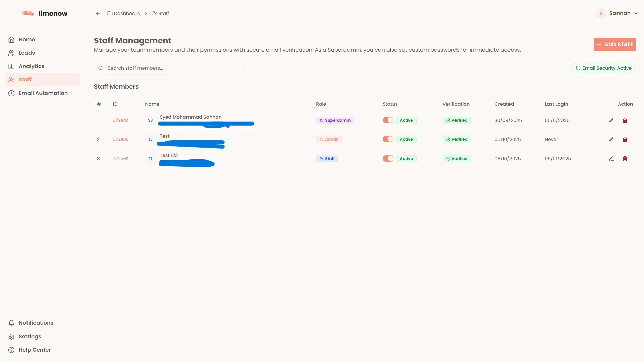Click the trash icon for Test admin row
Viewport: 644px width, 362px height.
coord(625,139)
